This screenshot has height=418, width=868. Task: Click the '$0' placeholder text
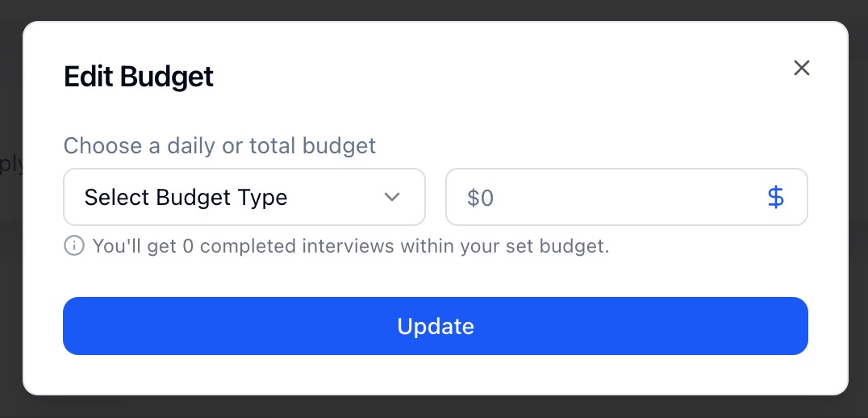(481, 198)
